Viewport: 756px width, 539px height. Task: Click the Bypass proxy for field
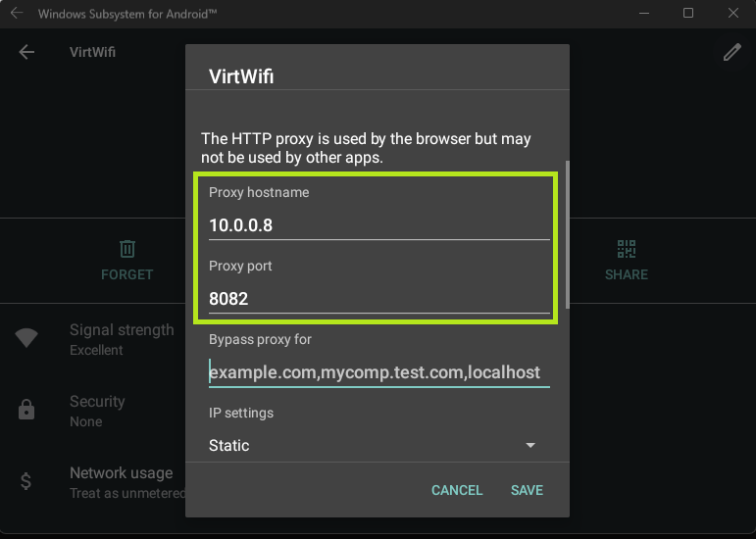point(378,372)
